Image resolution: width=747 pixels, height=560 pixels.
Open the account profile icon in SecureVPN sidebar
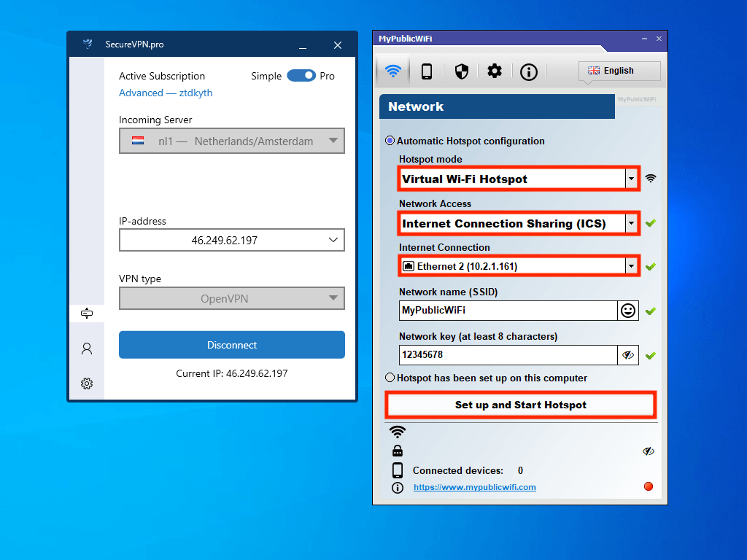87,349
